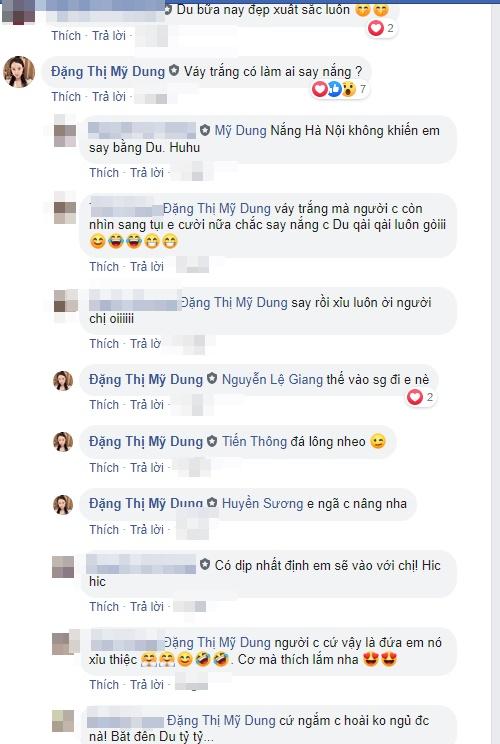The width and height of the screenshot is (500, 744).
Task: Open avatar beside 'Tiến Thông đá lông nheo'
Action: point(63,442)
